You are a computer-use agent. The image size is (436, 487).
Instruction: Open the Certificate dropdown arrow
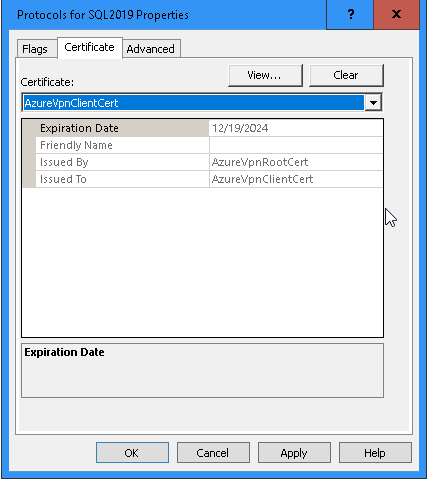(x=373, y=103)
